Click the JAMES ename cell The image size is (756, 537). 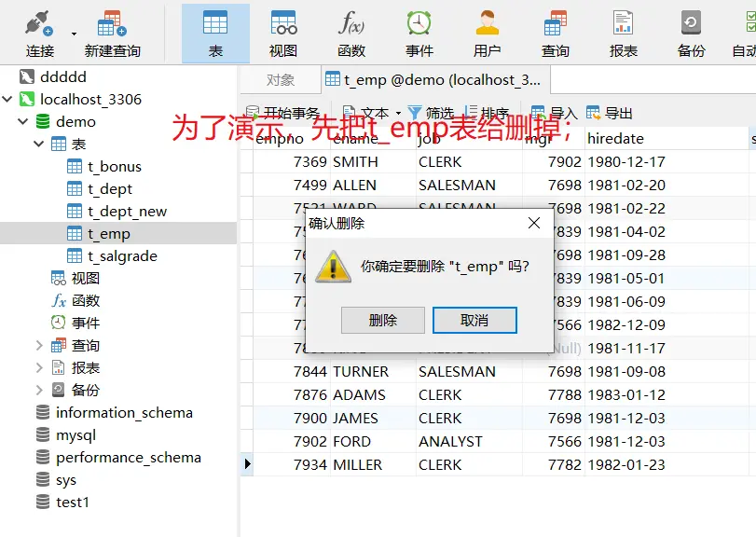coord(373,419)
